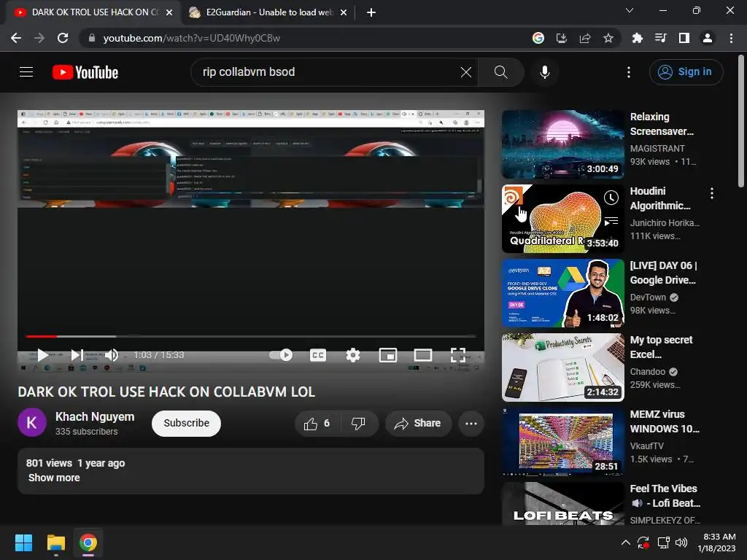Mute the video volume
This screenshot has width=747, height=560.
[112, 355]
